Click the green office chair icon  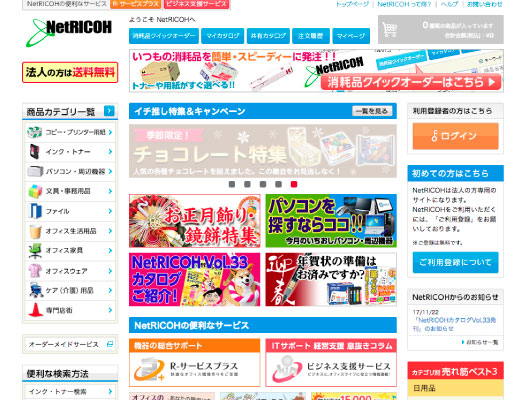pyautogui.click(x=35, y=250)
